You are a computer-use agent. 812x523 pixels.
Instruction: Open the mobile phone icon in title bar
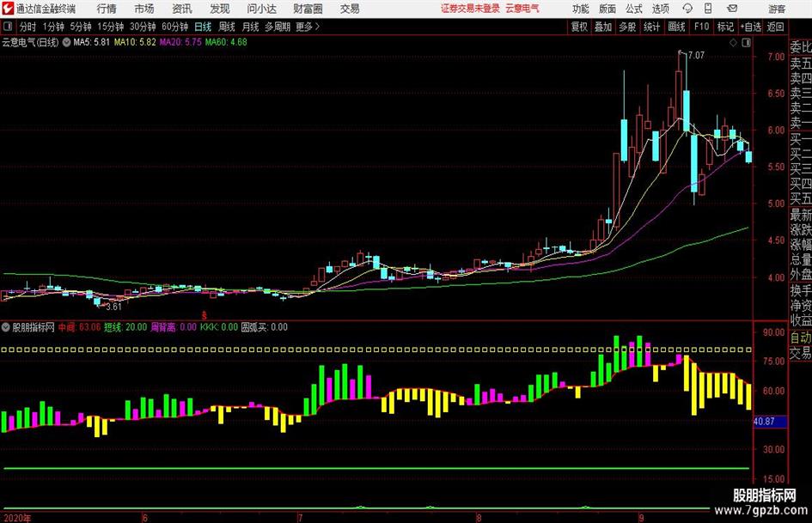coord(708,9)
